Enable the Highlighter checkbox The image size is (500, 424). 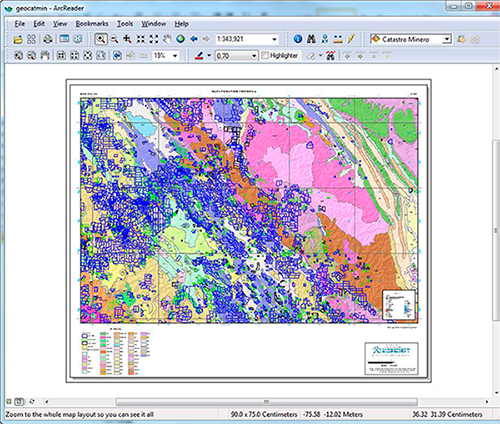pos(265,55)
